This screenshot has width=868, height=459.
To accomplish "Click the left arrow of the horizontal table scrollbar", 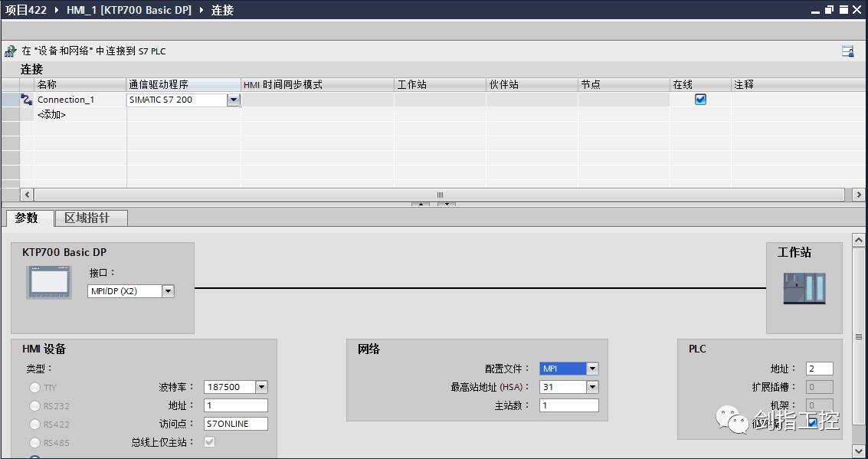I will pyautogui.click(x=27, y=195).
